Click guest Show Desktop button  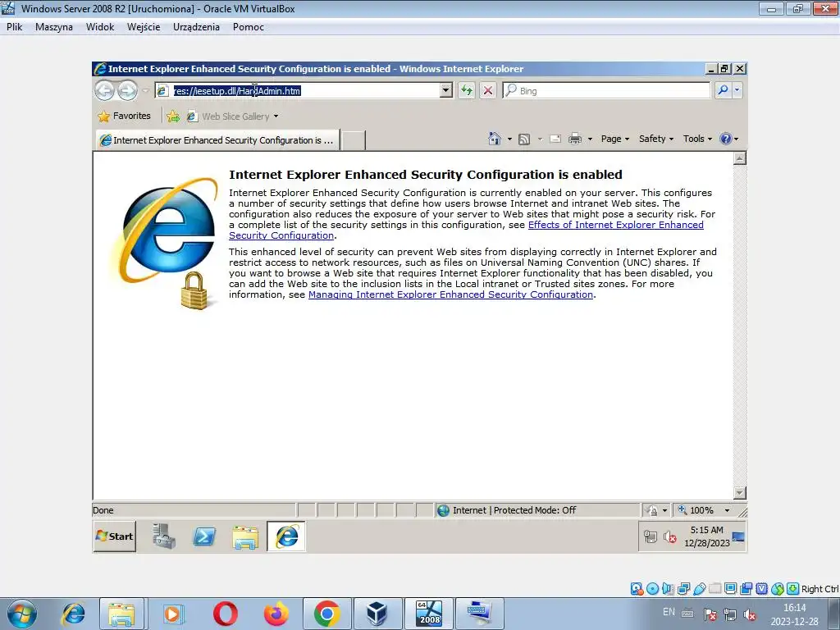(739, 536)
